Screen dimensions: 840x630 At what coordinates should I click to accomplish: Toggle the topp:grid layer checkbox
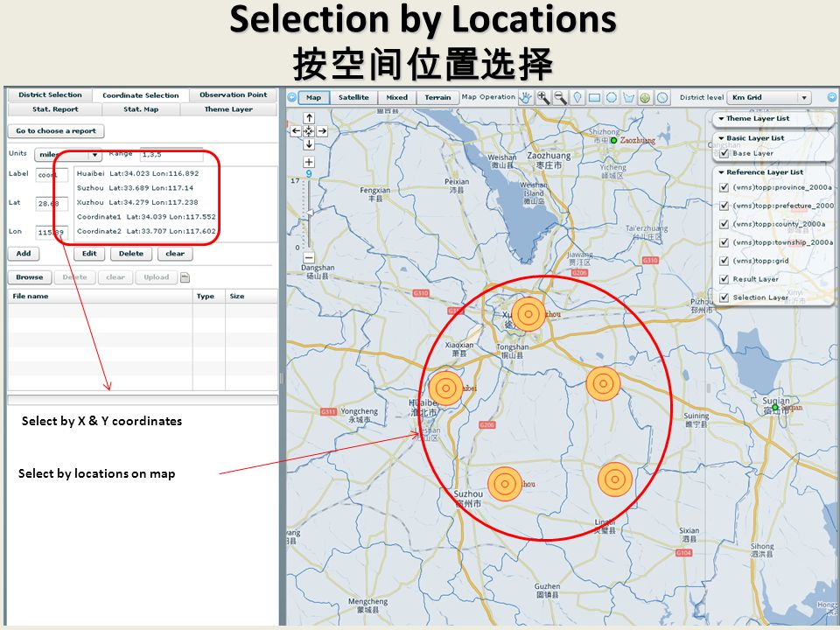724,261
